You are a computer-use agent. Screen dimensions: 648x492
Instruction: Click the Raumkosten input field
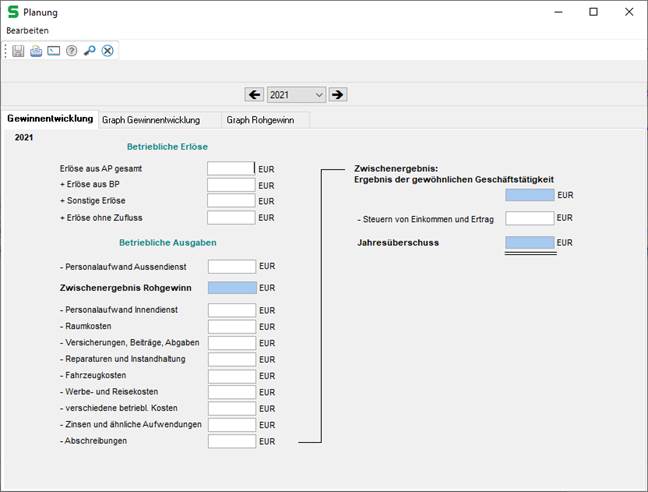pyautogui.click(x=231, y=327)
